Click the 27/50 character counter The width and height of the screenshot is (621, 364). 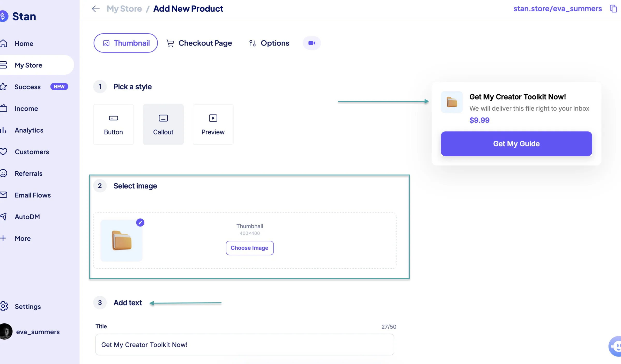pos(389,327)
